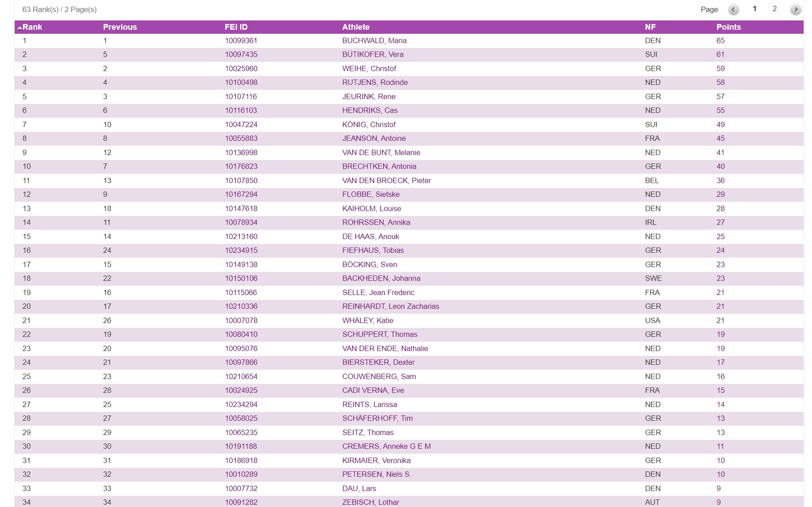Open athlete SCHUPPERT, Thomas
The width and height of the screenshot is (812, 507).
click(x=380, y=334)
